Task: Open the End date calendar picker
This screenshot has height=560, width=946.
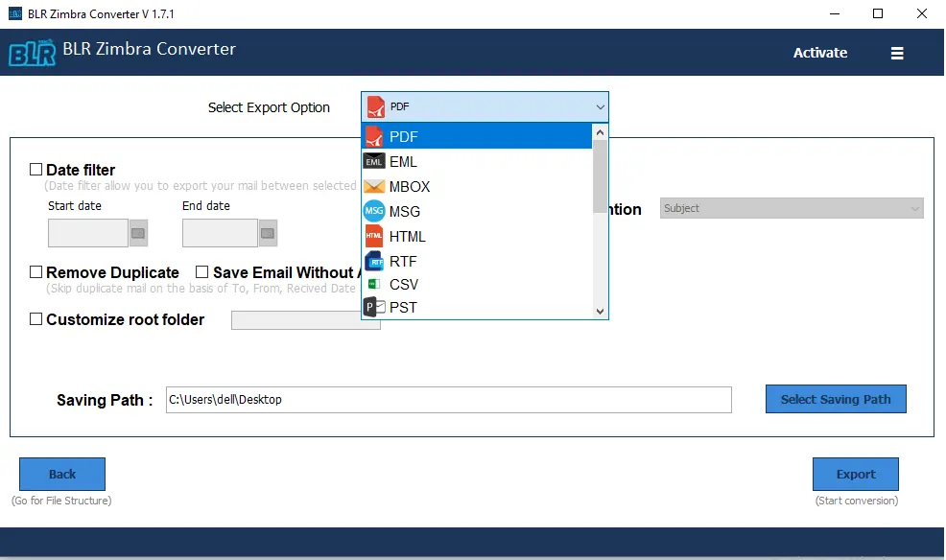Action: click(267, 232)
